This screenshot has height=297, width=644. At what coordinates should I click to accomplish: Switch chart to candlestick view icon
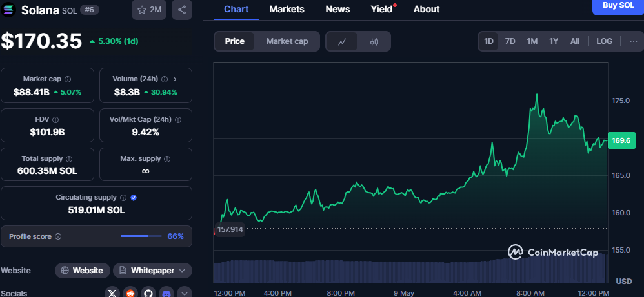374,41
